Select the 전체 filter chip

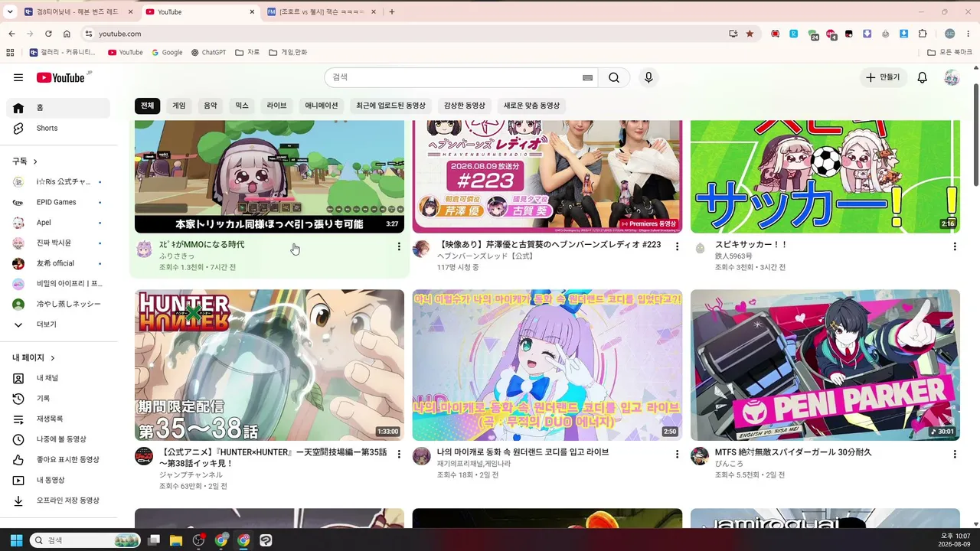pos(147,106)
